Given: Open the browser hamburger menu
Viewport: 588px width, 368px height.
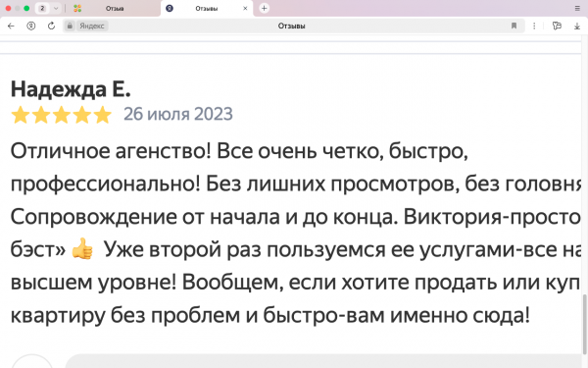Looking at the screenshot, I should coord(577,8).
